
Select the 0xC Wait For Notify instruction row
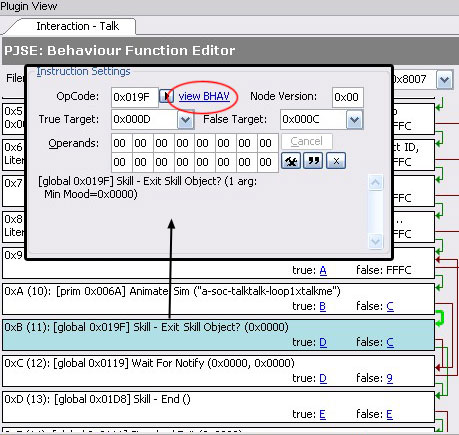coord(218,371)
